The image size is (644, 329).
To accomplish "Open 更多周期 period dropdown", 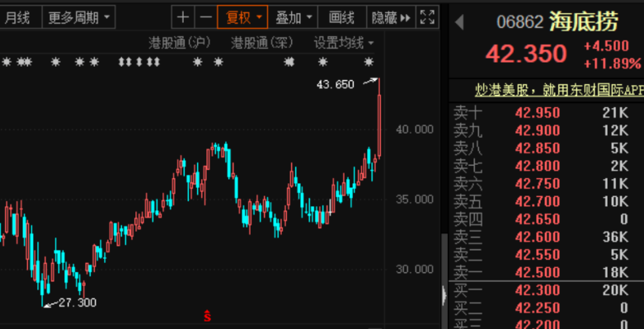I will (79, 17).
